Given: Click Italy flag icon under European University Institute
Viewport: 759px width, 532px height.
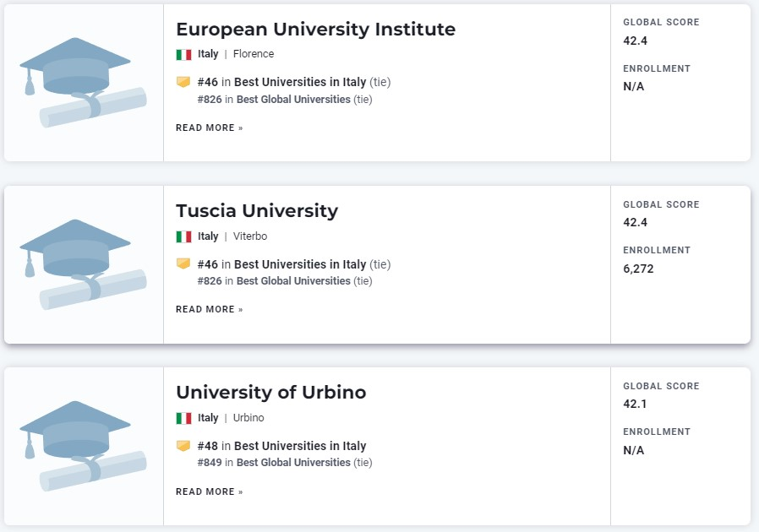Looking at the screenshot, I should [183, 55].
